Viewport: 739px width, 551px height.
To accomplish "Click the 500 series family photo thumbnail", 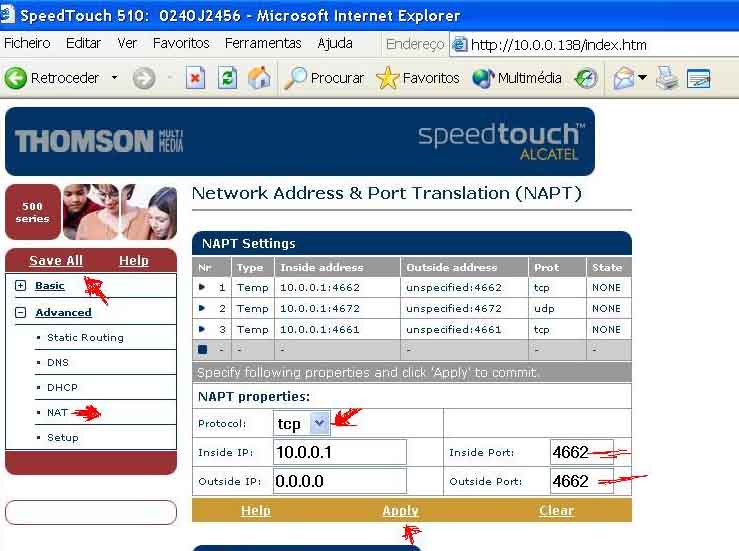I will 120,212.
